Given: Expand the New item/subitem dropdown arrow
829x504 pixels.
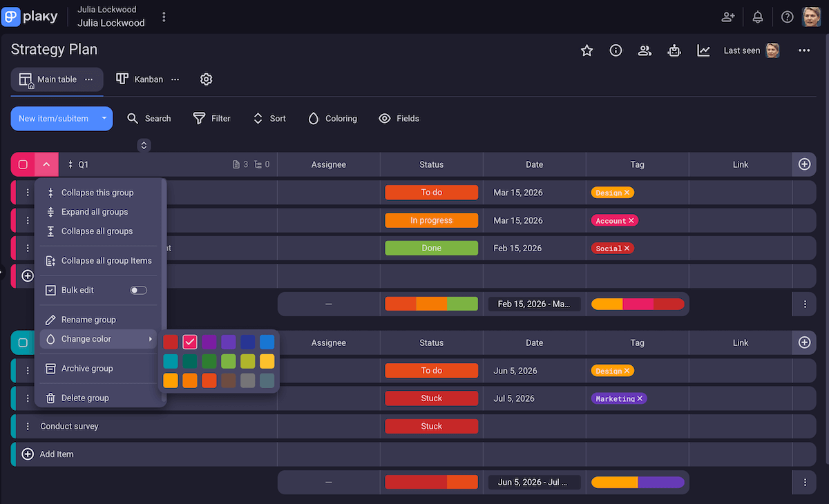Looking at the screenshot, I should click(x=104, y=118).
